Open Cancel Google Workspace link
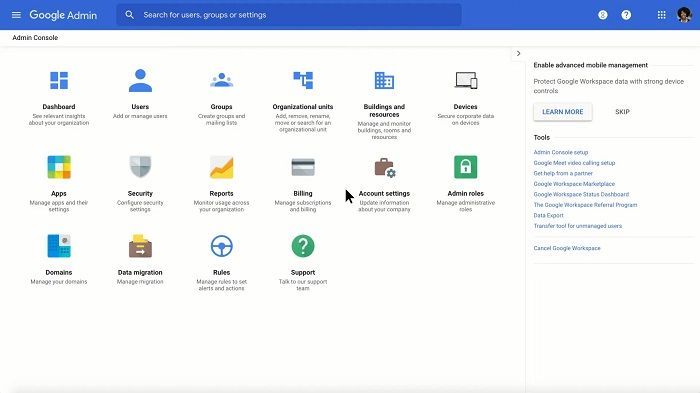 567,248
